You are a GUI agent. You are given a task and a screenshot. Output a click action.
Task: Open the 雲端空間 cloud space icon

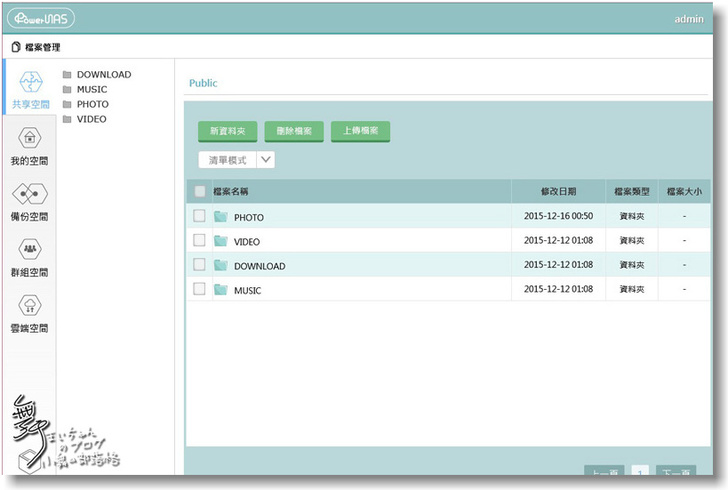coord(30,306)
